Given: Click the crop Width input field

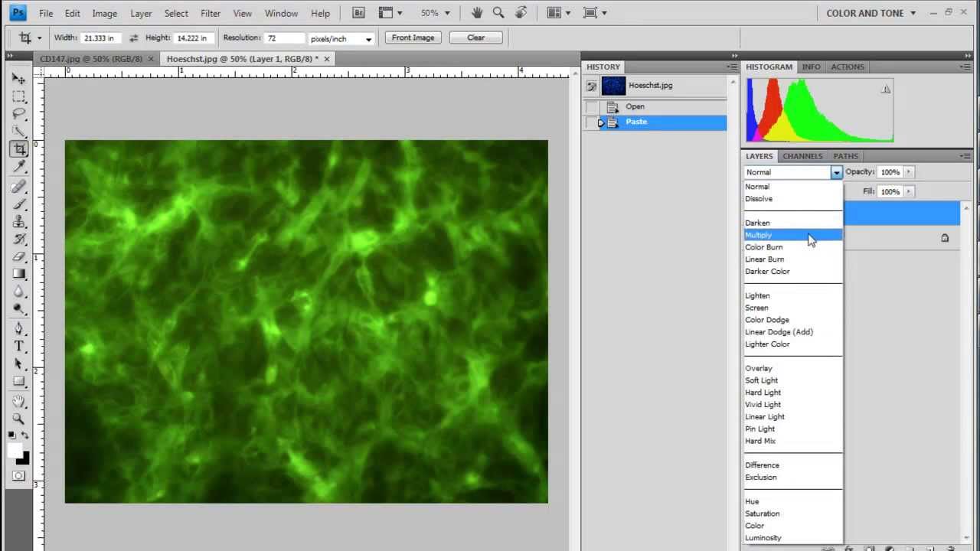Looking at the screenshot, I should tap(101, 38).
